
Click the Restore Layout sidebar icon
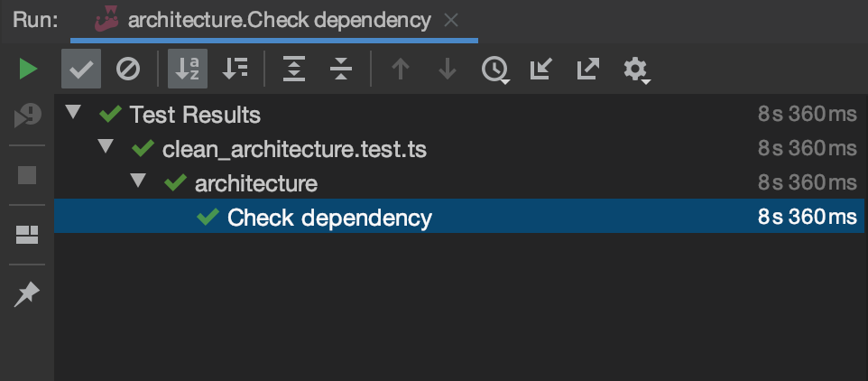click(x=27, y=235)
